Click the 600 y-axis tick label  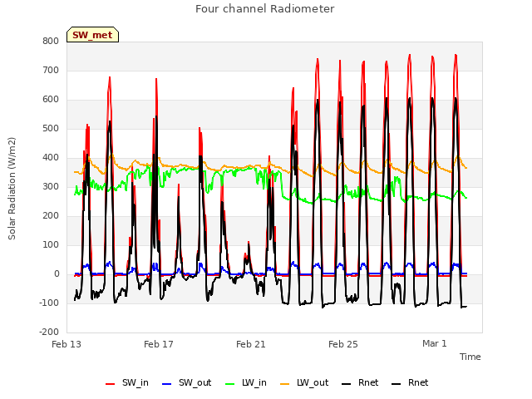[x=51, y=100]
